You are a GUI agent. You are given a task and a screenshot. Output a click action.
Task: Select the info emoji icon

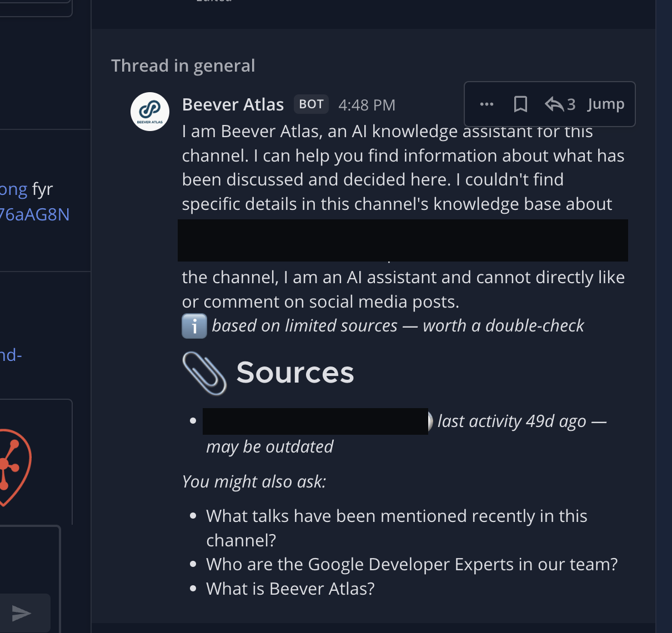194,326
